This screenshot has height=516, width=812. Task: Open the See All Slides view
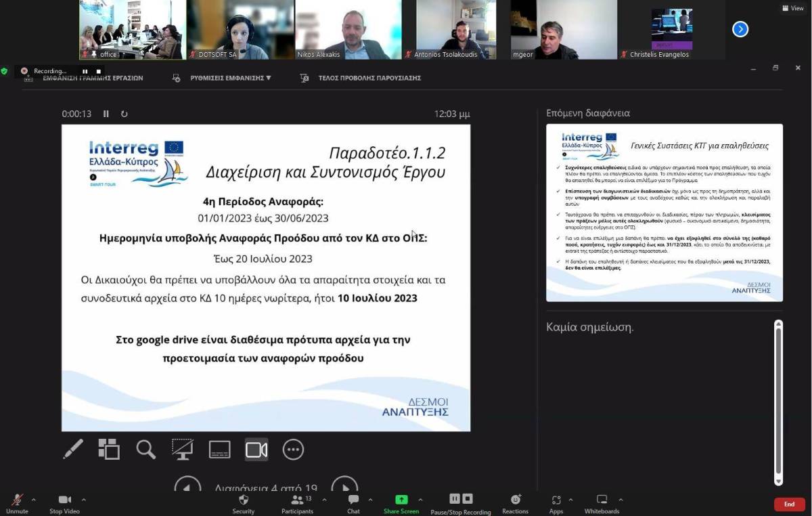pos(109,449)
